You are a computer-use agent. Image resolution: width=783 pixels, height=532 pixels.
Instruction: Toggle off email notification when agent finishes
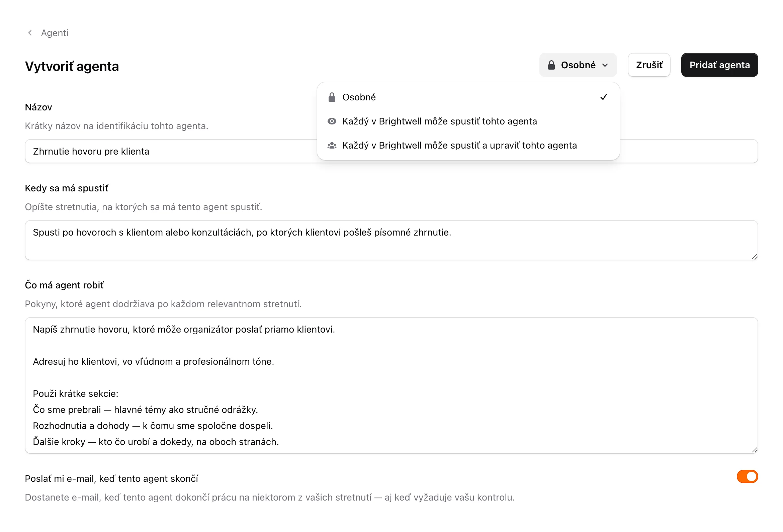coord(747,476)
